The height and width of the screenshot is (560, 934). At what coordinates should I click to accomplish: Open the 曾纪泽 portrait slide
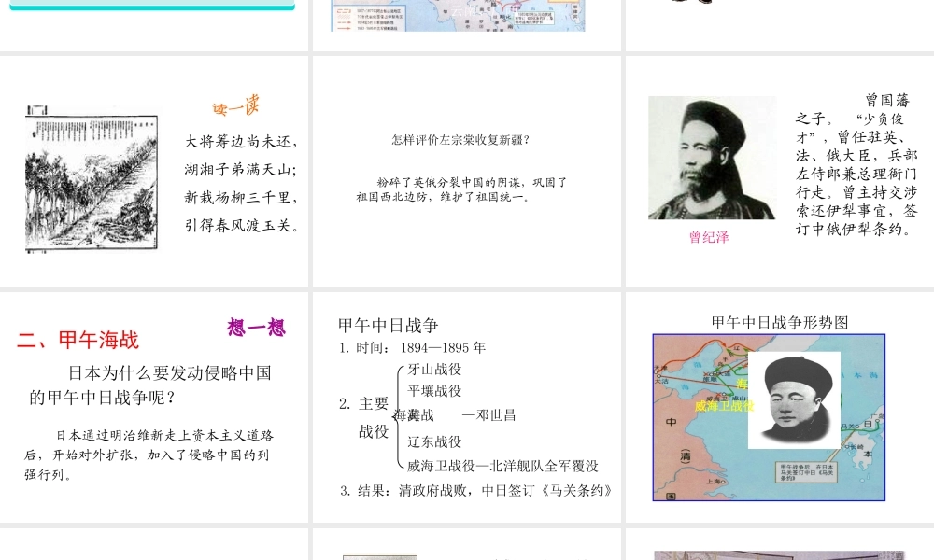[780, 171]
